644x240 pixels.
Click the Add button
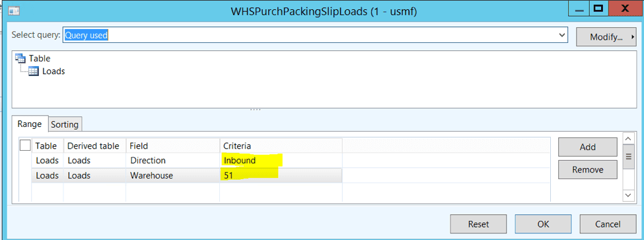coord(587,147)
